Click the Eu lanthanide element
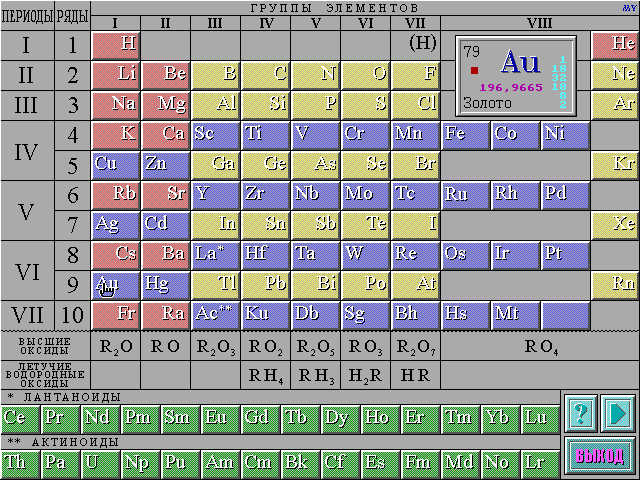The width and height of the screenshot is (640, 480). pos(215,417)
